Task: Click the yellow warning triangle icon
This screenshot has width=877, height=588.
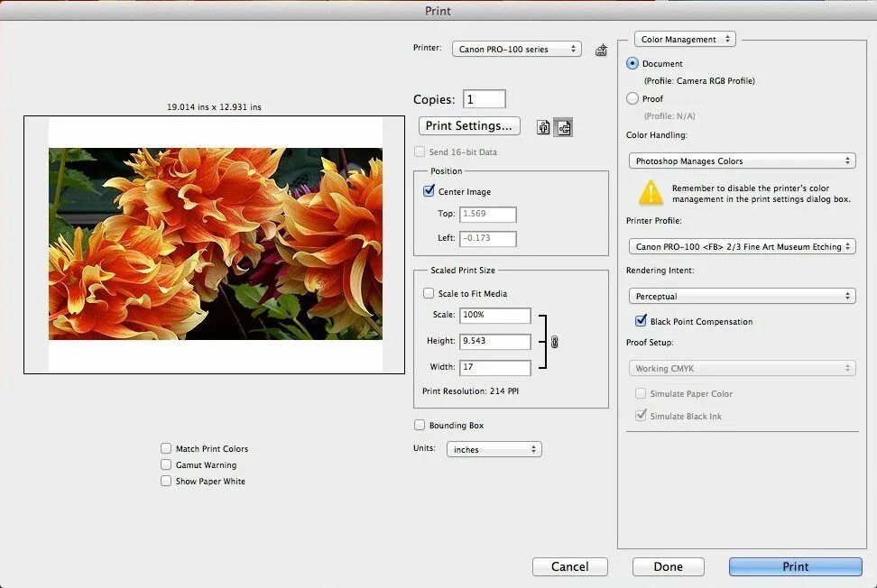Action: 651,193
